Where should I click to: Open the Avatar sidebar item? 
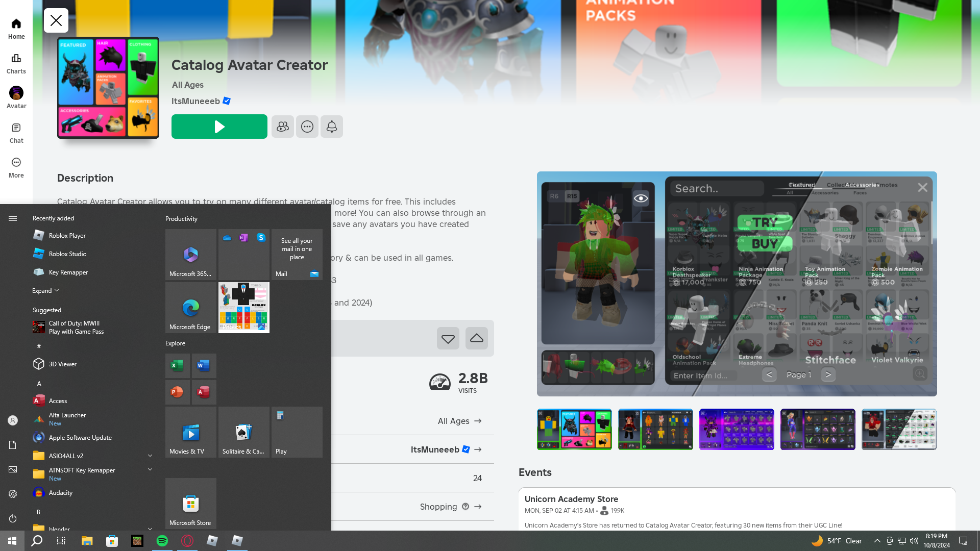point(16,98)
